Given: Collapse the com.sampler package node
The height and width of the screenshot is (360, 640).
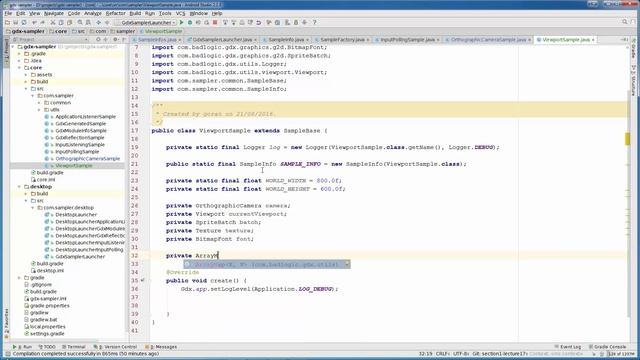Looking at the screenshot, I should (x=33, y=96).
